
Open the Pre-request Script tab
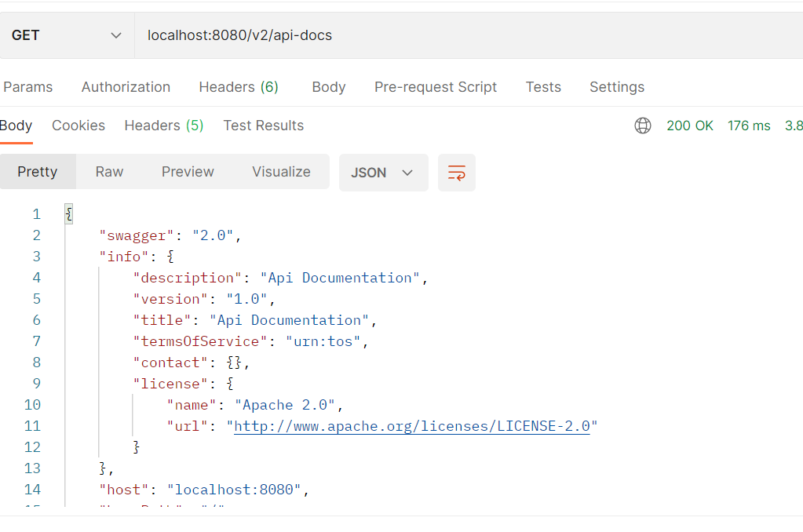436,87
